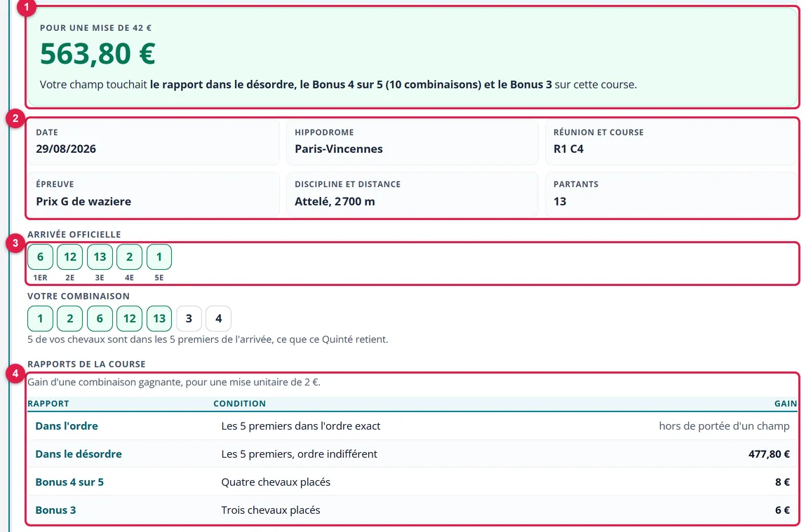Screen dimensions: 806x532
Task: Click chip 1 in 'Votre combinaison'
Action: click(40, 318)
